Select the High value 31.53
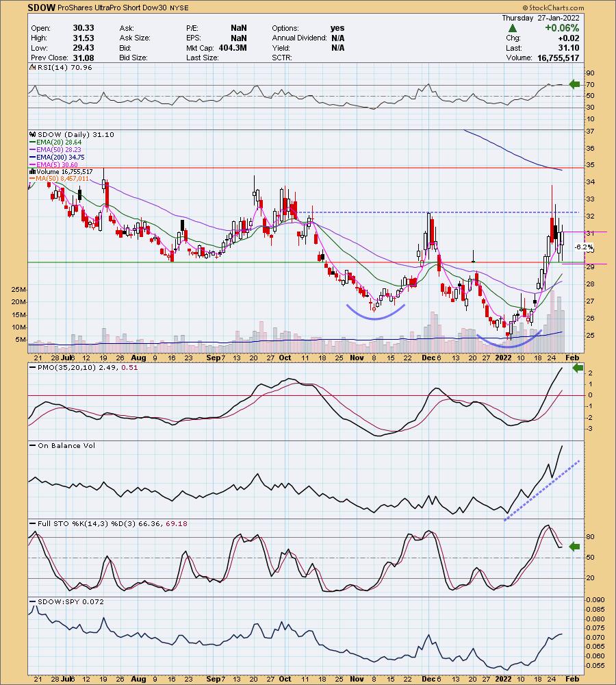Image resolution: width=616 pixels, height=685 pixels. [x=84, y=38]
